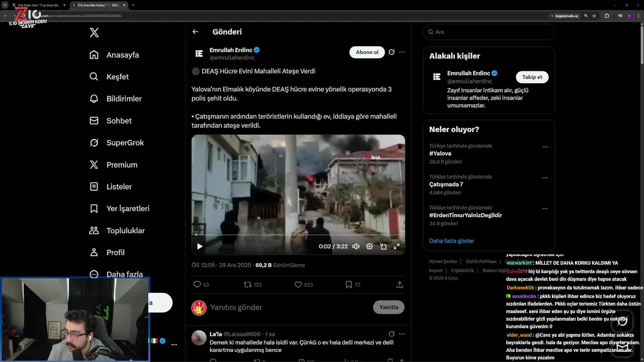Image resolution: width=644 pixels, height=362 pixels.
Task: Open the browser tab search dropdown
Action: tap(5, 5)
